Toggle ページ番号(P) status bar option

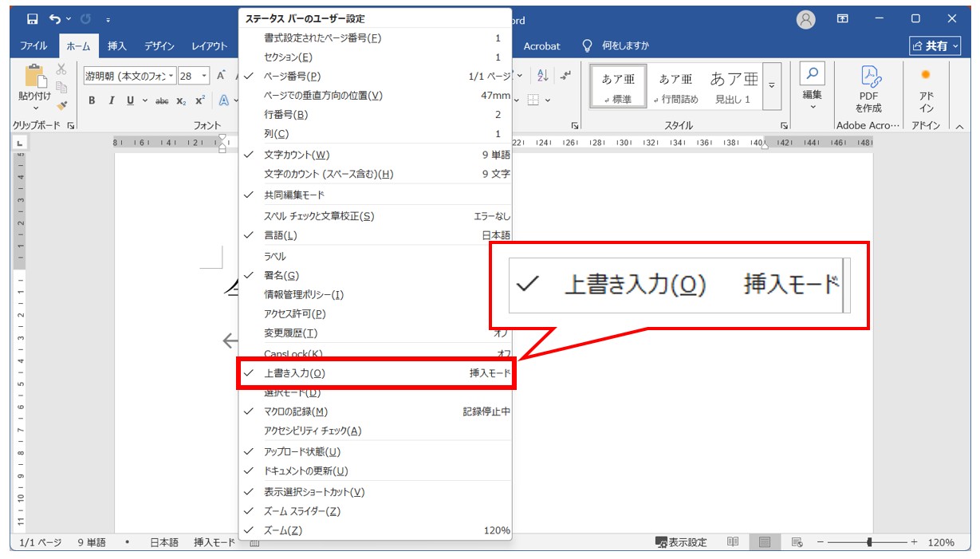pyautogui.click(x=376, y=76)
